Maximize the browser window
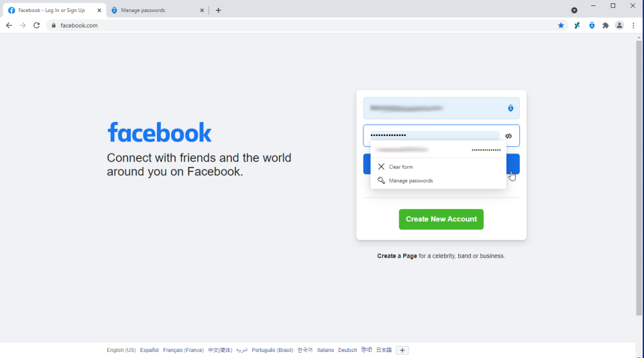Image resolution: width=644 pixels, height=358 pixels. pos(612,6)
